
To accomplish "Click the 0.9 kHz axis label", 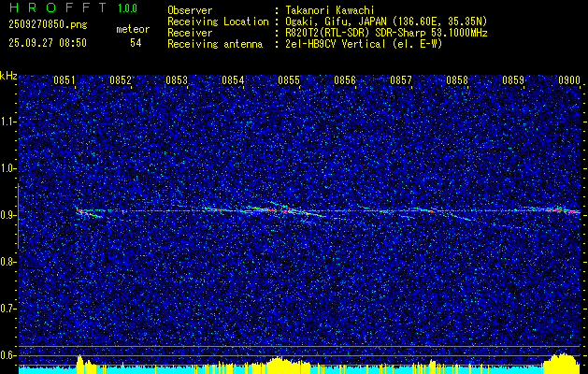I will click(7, 215).
